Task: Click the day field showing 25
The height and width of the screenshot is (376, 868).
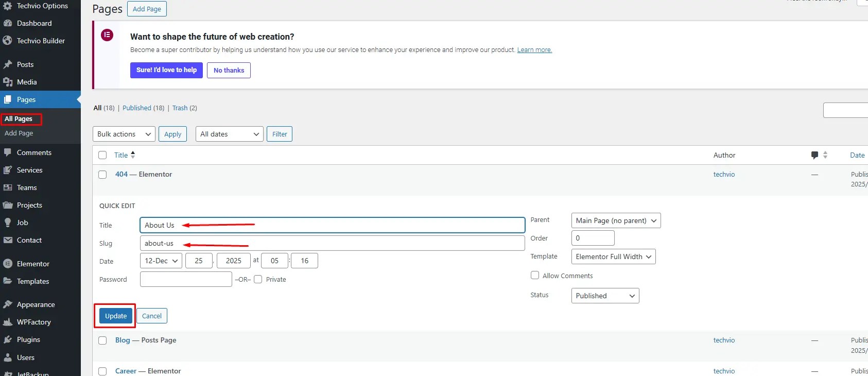Action: pos(199,261)
